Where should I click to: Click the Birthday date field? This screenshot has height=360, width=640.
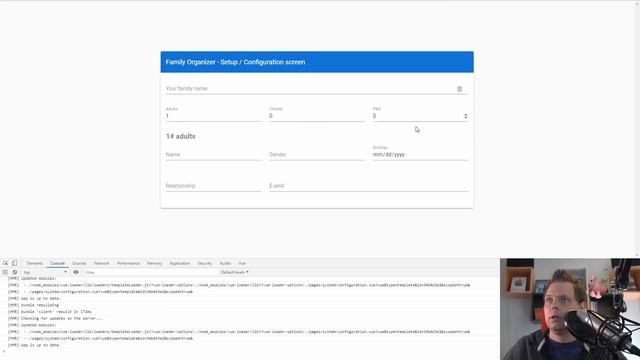click(x=420, y=155)
